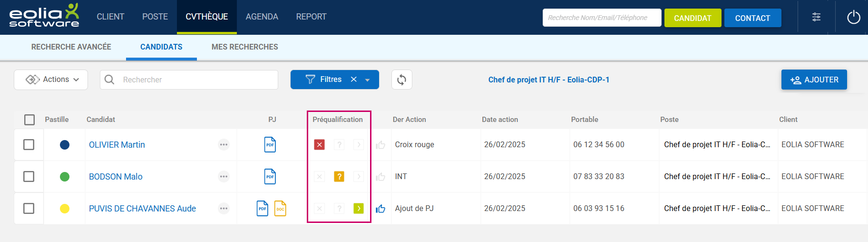Click the red X prequalification for OLIVIER Martin
The width and height of the screenshot is (868, 242).
[x=319, y=145]
